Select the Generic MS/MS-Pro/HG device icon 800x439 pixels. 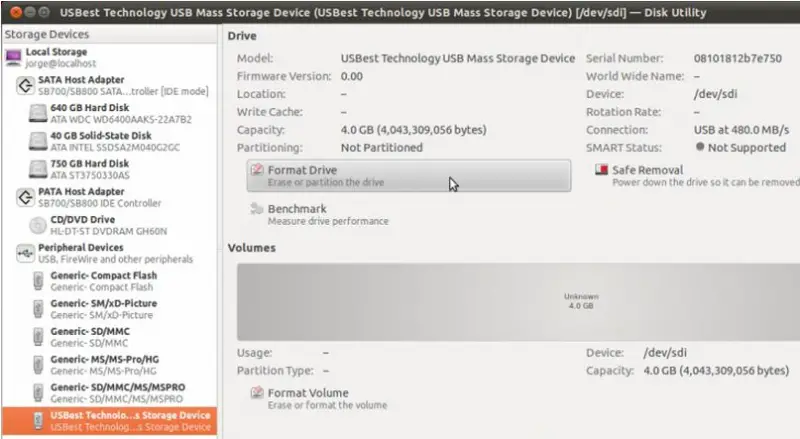[x=38, y=365]
